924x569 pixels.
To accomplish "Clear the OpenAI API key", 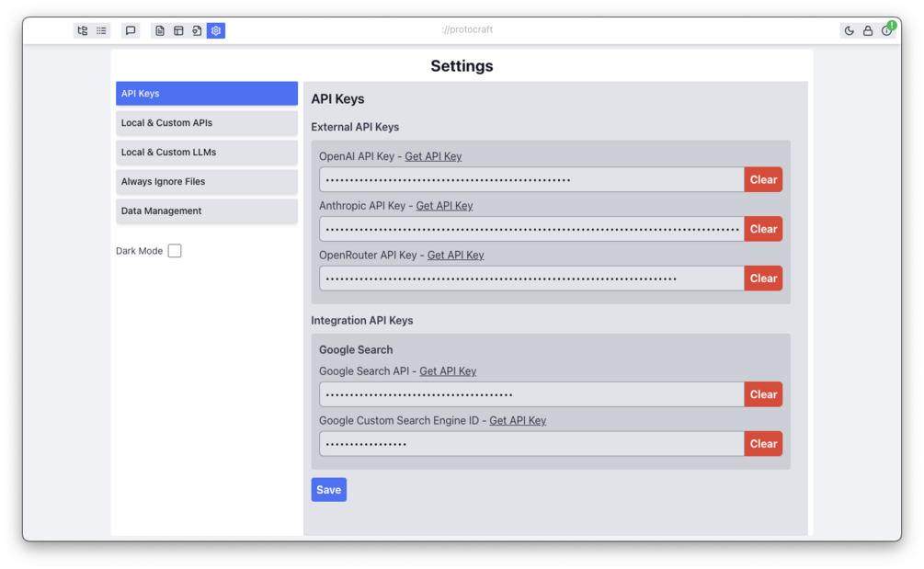I will pyautogui.click(x=763, y=180).
